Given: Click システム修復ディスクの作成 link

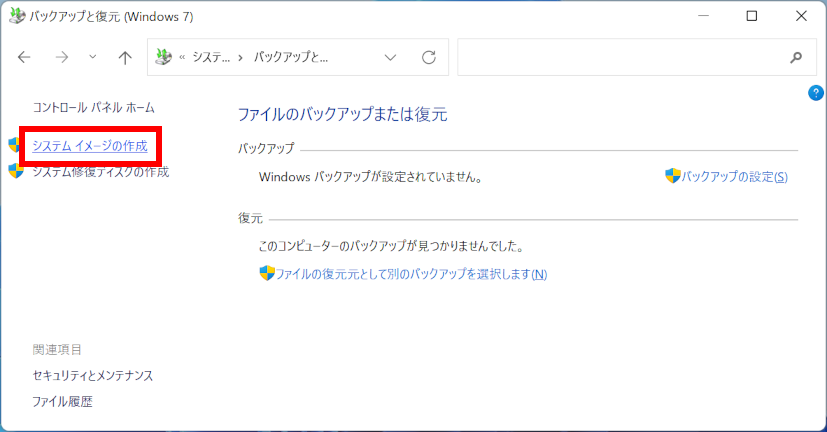Looking at the screenshot, I should 101,172.
